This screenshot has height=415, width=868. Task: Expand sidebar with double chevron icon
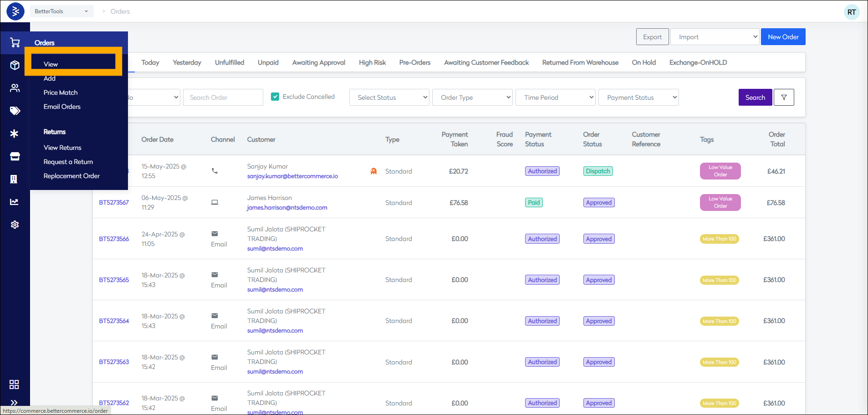(14, 402)
